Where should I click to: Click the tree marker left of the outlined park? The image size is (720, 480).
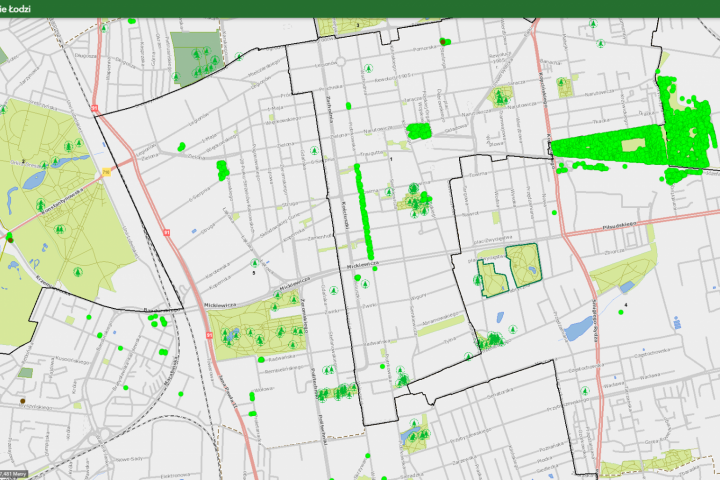(478, 280)
